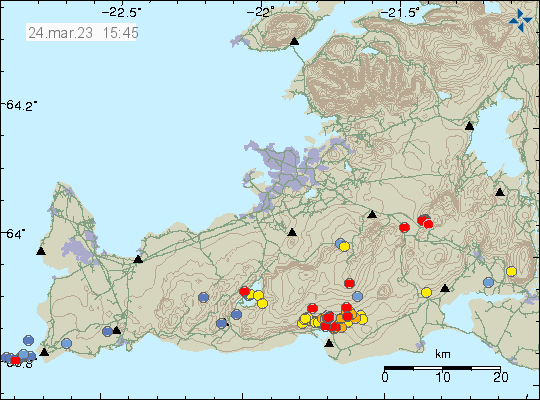Select the yellow circle overlapping a light-blue circle
Screen dimensions: 540x400
pos(344,246)
